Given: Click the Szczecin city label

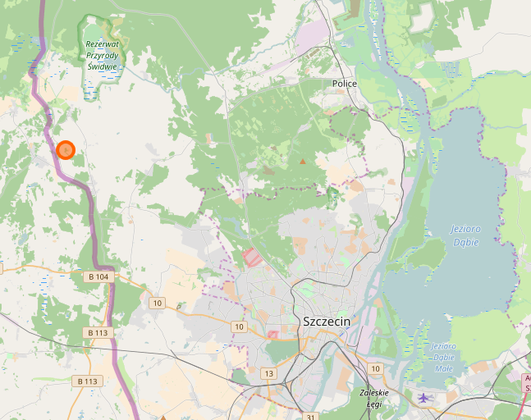Looking at the screenshot, I should (x=327, y=322).
